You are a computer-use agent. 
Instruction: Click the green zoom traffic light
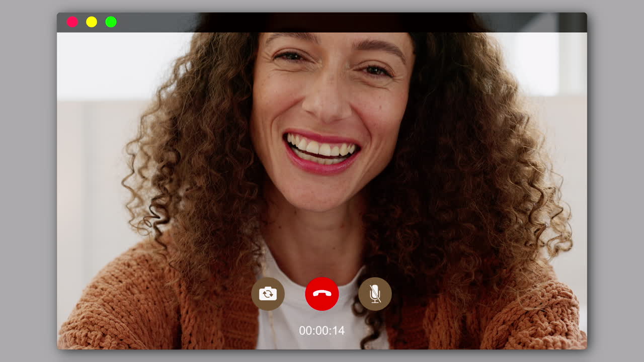[x=110, y=22]
